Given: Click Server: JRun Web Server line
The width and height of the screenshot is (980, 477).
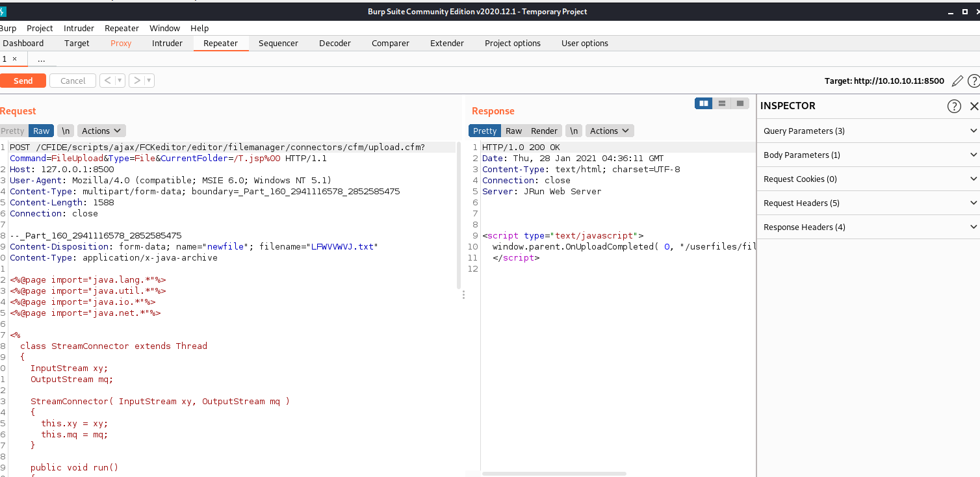Looking at the screenshot, I should (541, 192).
